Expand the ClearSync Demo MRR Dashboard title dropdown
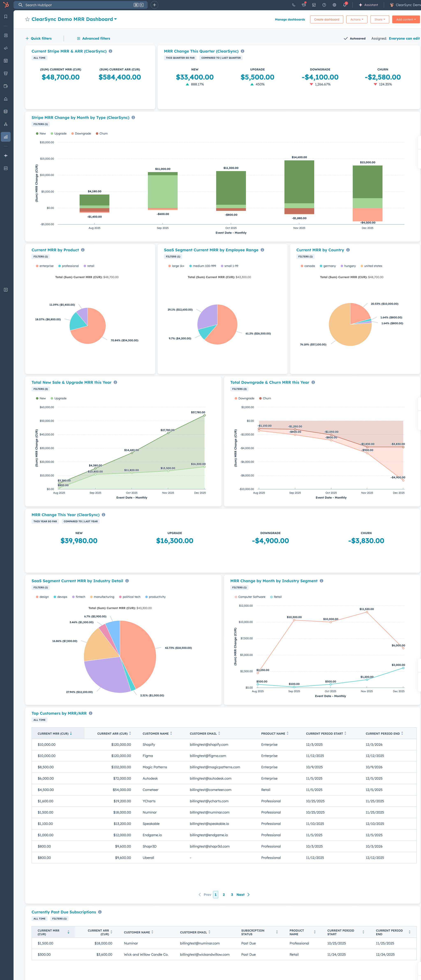This screenshot has height=980, width=421. tap(115, 19)
